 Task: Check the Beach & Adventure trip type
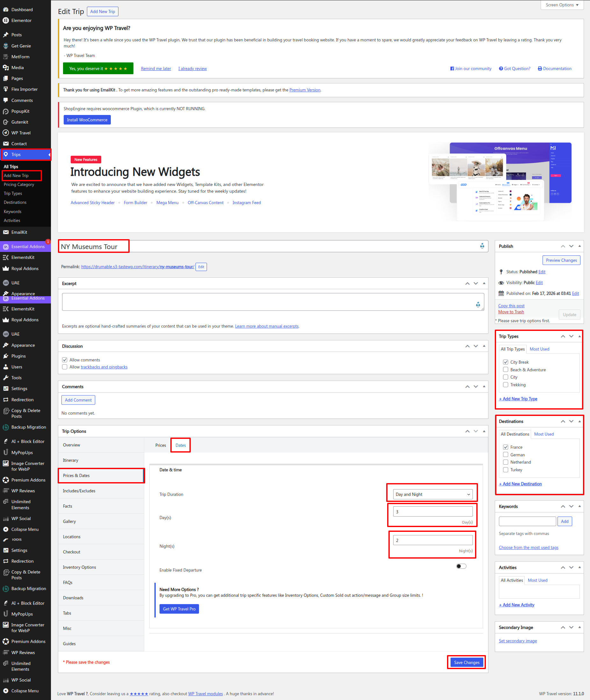click(x=505, y=369)
